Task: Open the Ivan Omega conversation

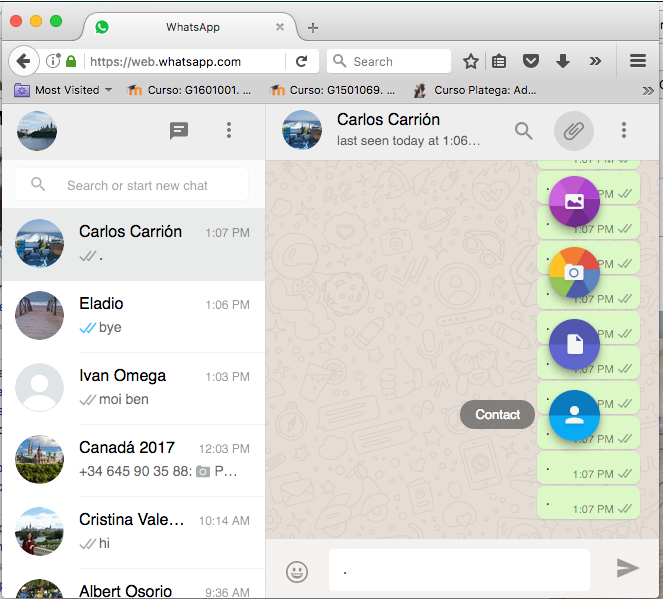Action: 134,388
